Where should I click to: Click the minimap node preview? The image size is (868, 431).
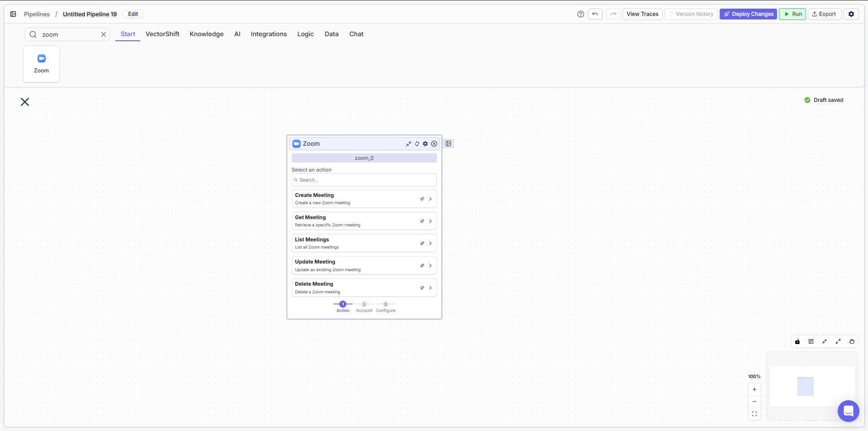(x=805, y=386)
